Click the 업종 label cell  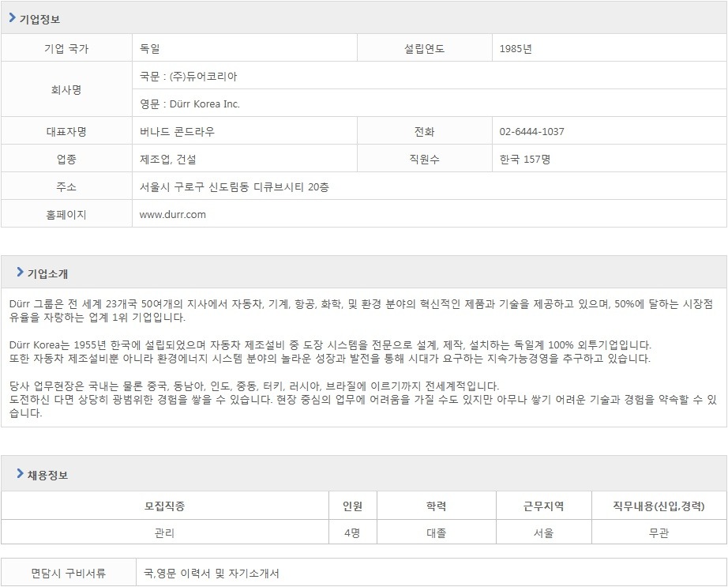click(66, 160)
